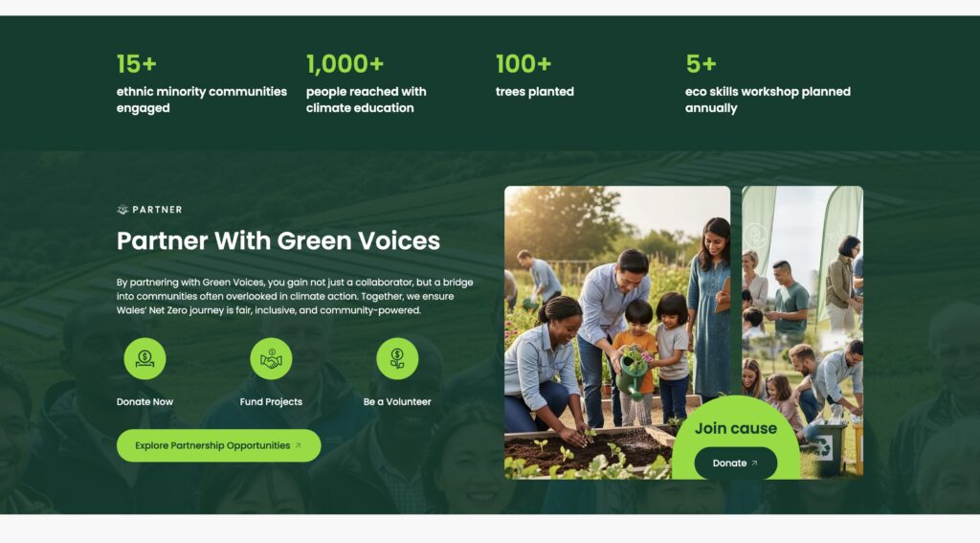Open Explore Partnership Opportunities button

[x=219, y=445]
